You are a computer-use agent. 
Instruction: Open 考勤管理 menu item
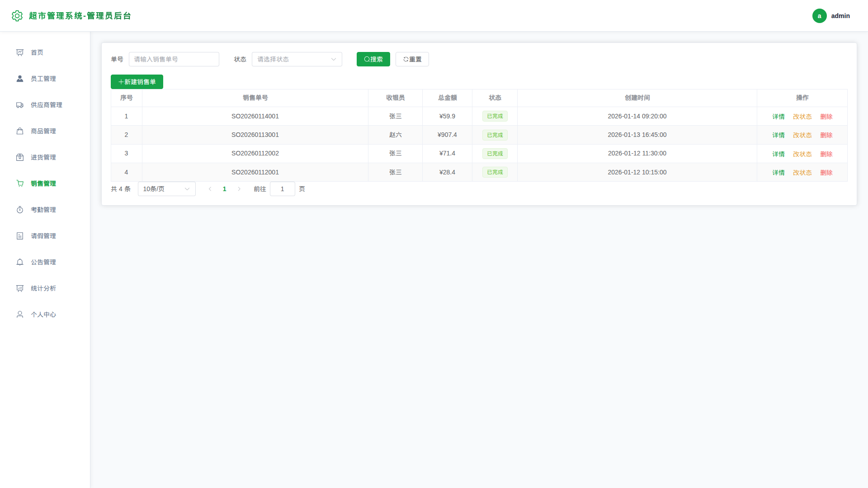(45, 210)
